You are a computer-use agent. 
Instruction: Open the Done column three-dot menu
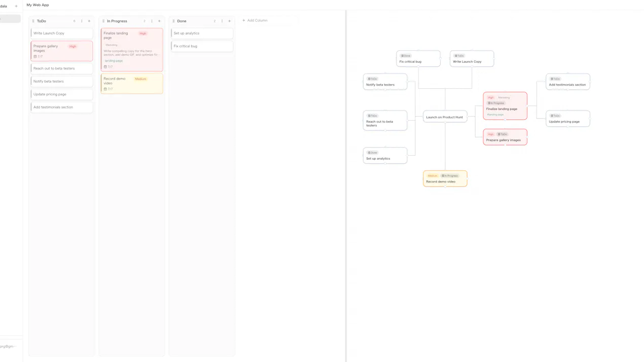click(222, 21)
